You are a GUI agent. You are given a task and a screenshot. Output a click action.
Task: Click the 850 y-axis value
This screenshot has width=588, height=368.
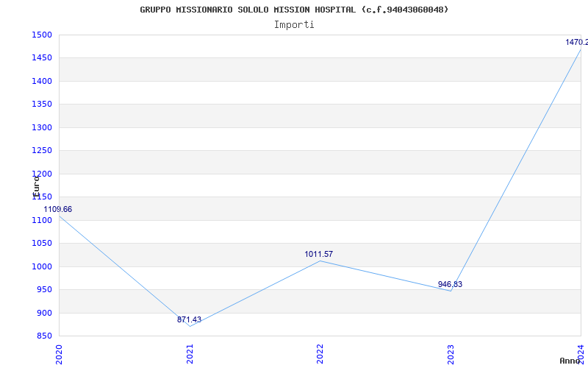coord(44,336)
